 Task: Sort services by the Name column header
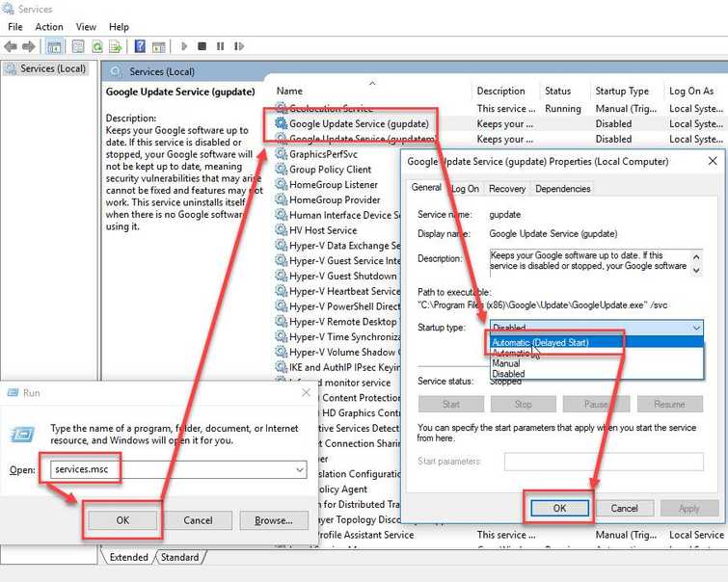coord(289,91)
